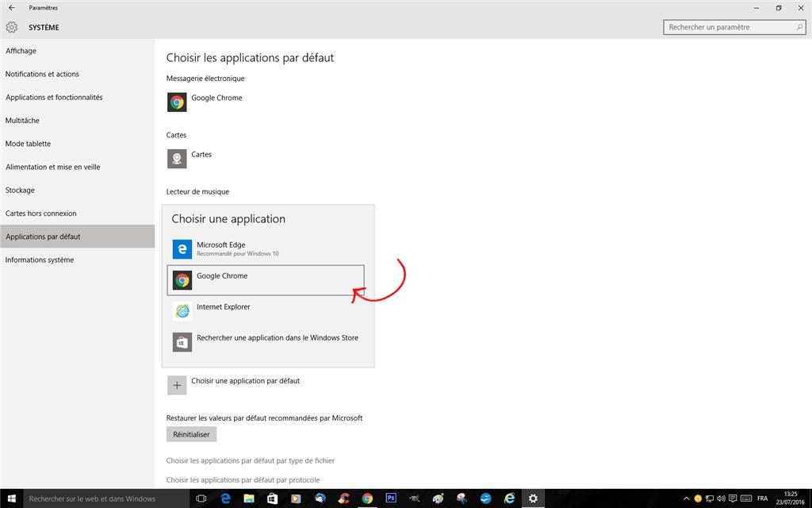Click the taskbar search box Rechercher sur le web
This screenshot has height=508, width=812.
(x=106, y=498)
